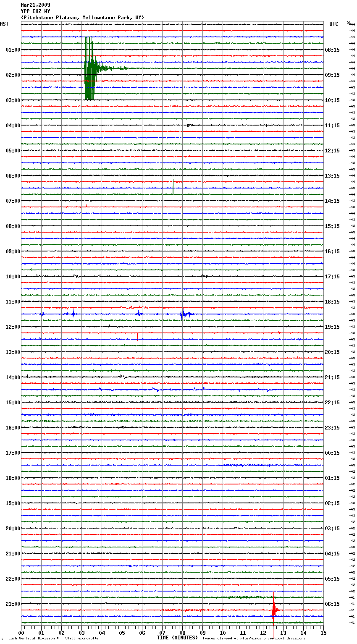Screen dimensions: 357x644
Task: Click the 08:15 UTC time label
Action: 332,50
